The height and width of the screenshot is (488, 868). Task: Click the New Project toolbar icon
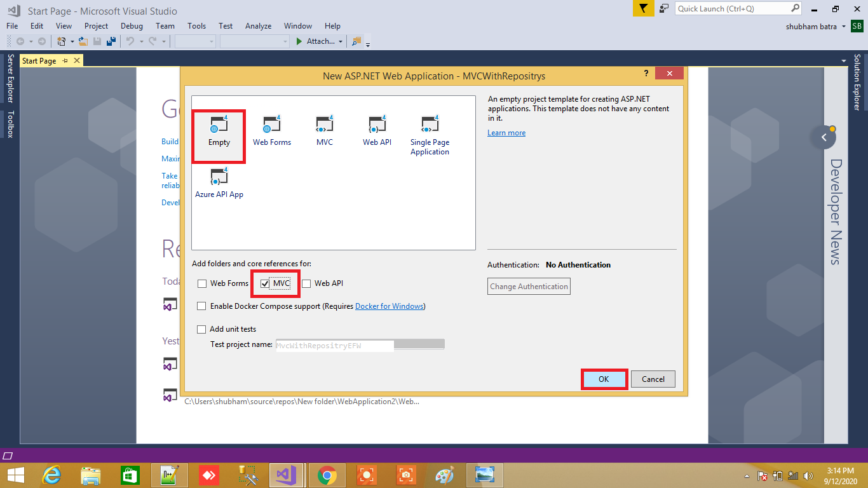[x=62, y=41]
